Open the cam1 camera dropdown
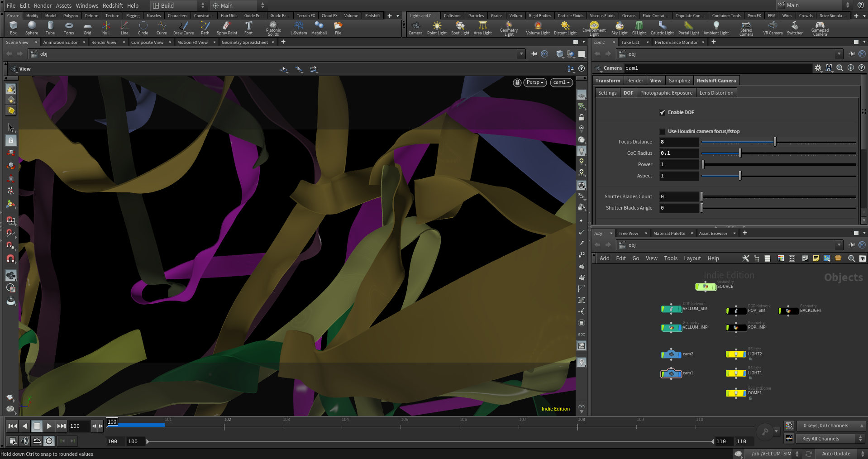 coord(561,82)
